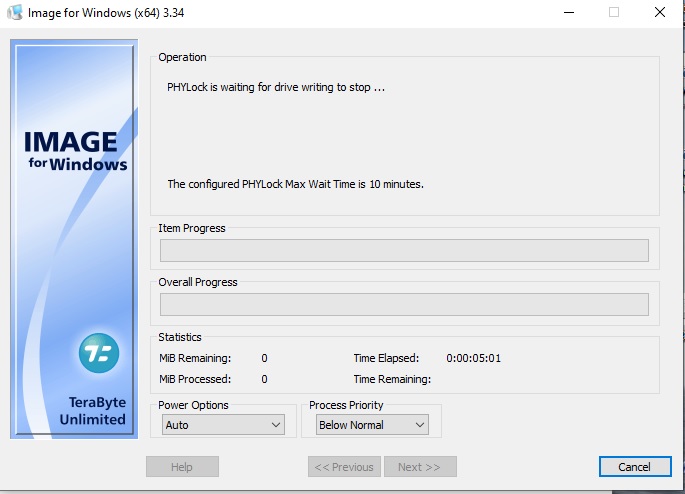Click the PHYLock waiting status message
The image size is (685, 494).
(276, 87)
